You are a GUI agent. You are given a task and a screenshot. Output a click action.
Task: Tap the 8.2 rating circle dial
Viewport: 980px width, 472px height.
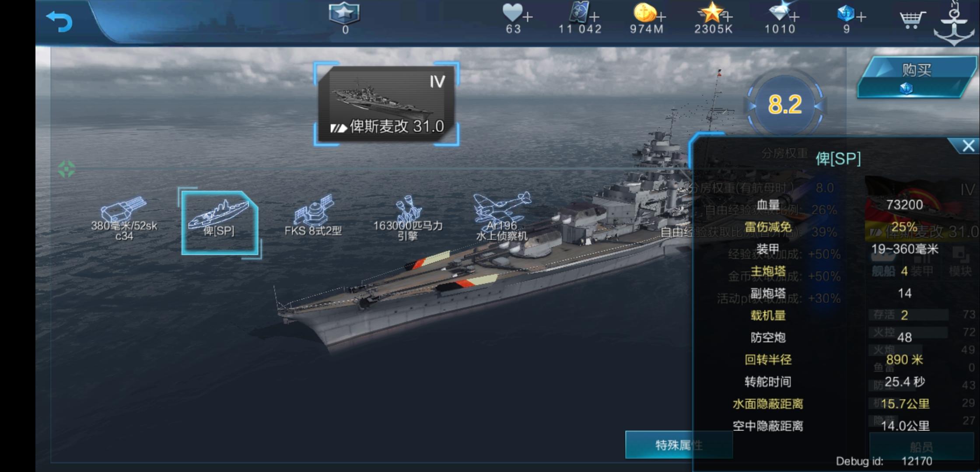(x=784, y=105)
